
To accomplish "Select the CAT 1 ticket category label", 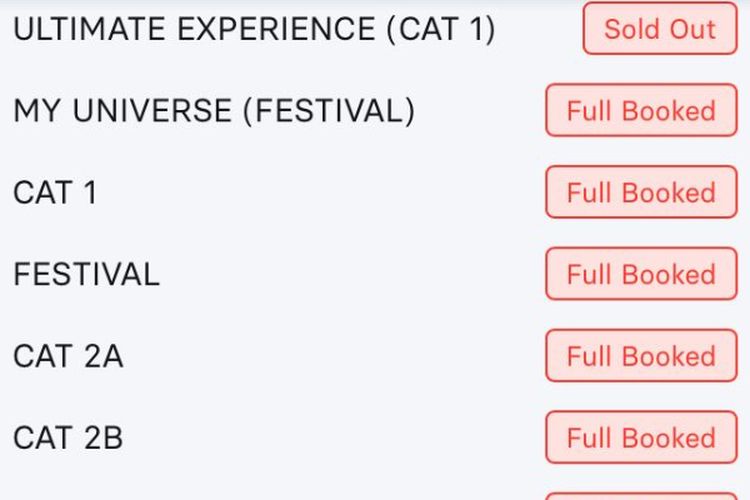I will click(55, 192).
